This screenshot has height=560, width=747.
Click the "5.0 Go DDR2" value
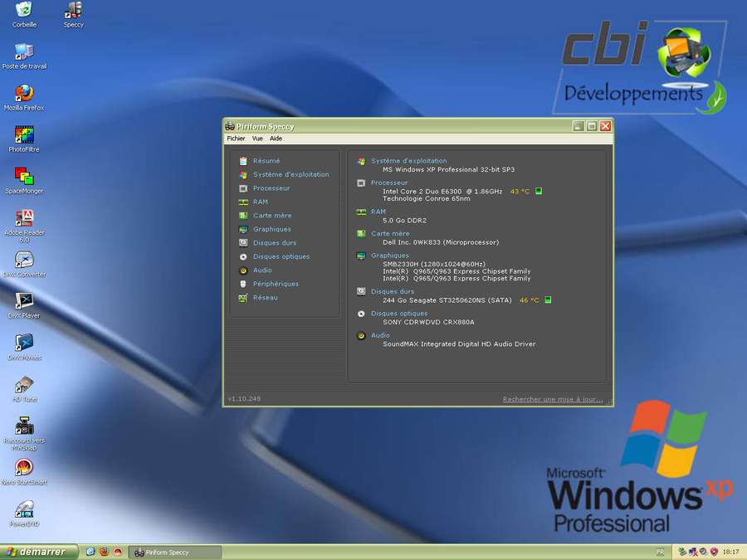pos(404,221)
